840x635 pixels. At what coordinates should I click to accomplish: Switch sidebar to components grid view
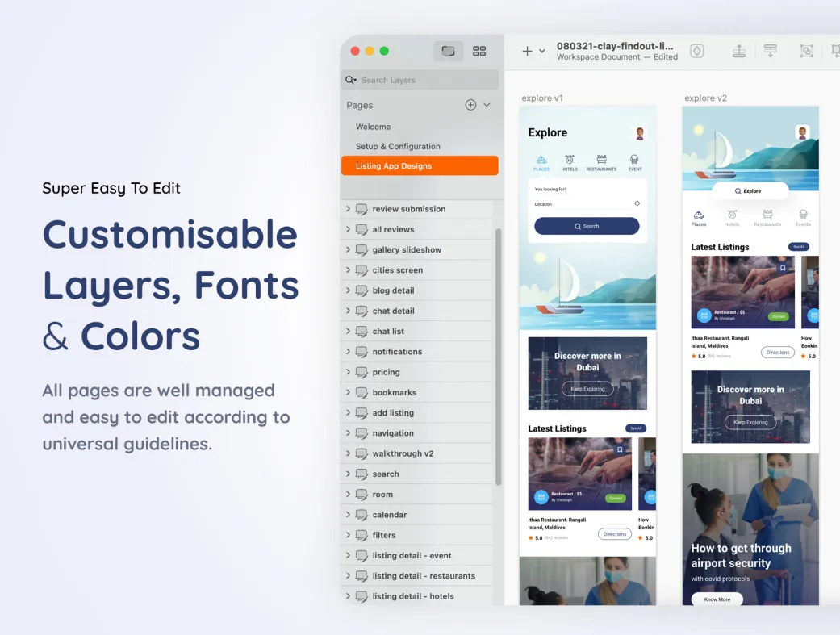coord(479,51)
